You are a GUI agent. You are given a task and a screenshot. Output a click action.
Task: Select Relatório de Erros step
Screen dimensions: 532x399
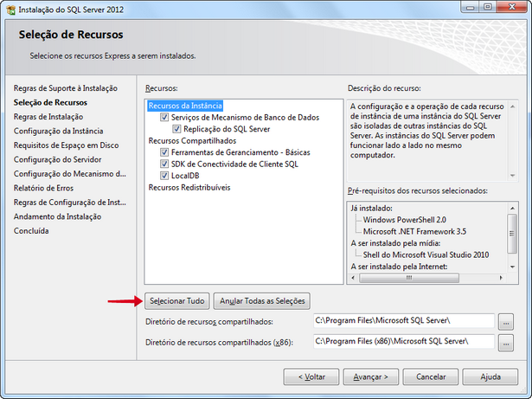43,188
